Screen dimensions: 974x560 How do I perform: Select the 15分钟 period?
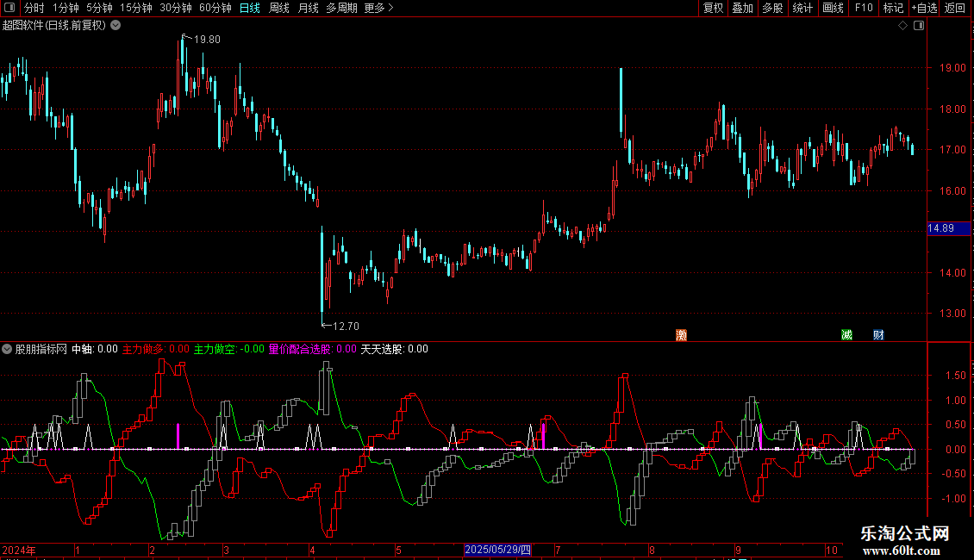pos(136,8)
